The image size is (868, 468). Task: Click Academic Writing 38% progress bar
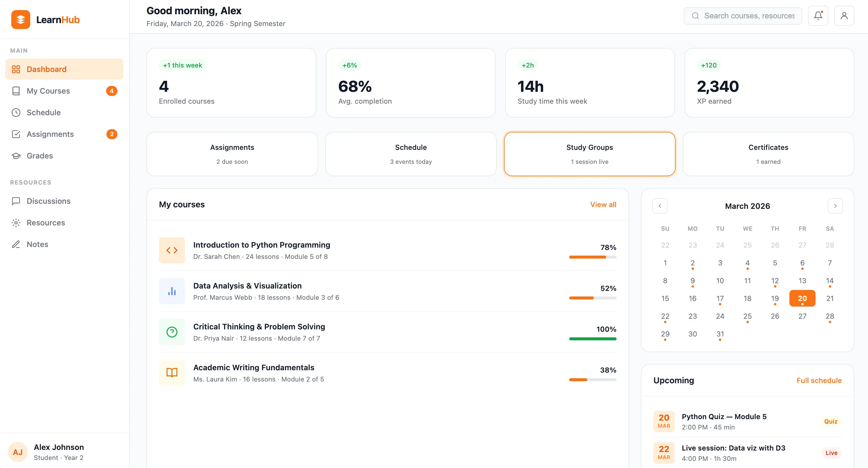(x=593, y=380)
